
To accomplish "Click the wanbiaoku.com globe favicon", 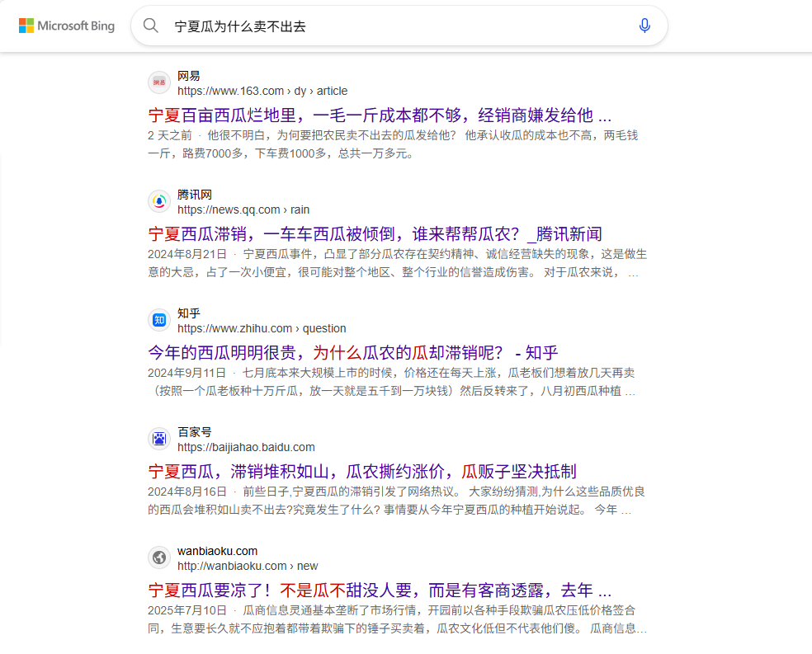I will coord(159,558).
